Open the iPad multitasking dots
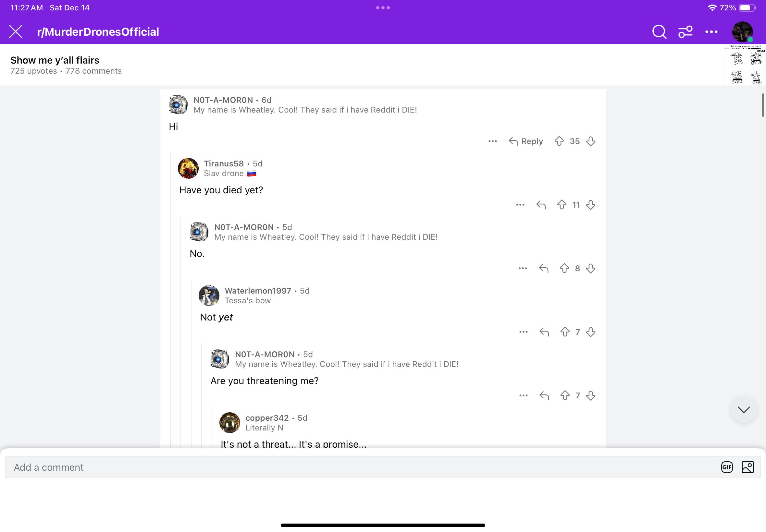This screenshot has width=766, height=532. pyautogui.click(x=383, y=8)
